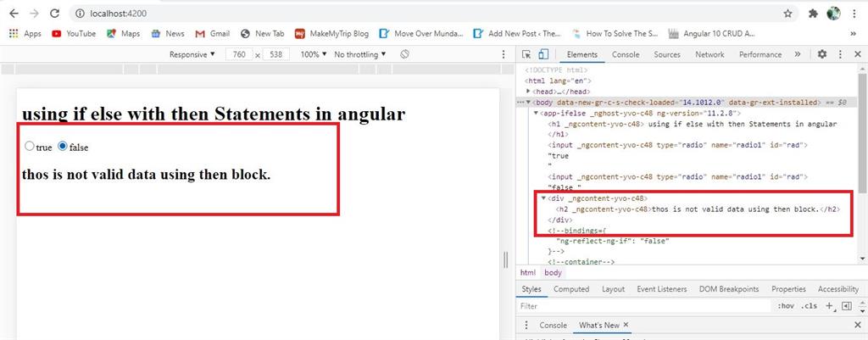Add new style rule plus icon
868x340 pixels.
coord(829,306)
